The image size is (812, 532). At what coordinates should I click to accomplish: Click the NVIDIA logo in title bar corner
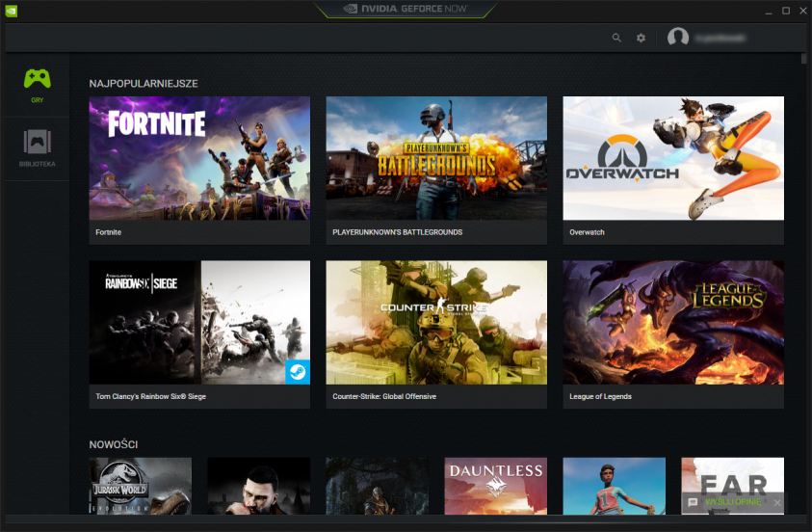[x=12, y=11]
